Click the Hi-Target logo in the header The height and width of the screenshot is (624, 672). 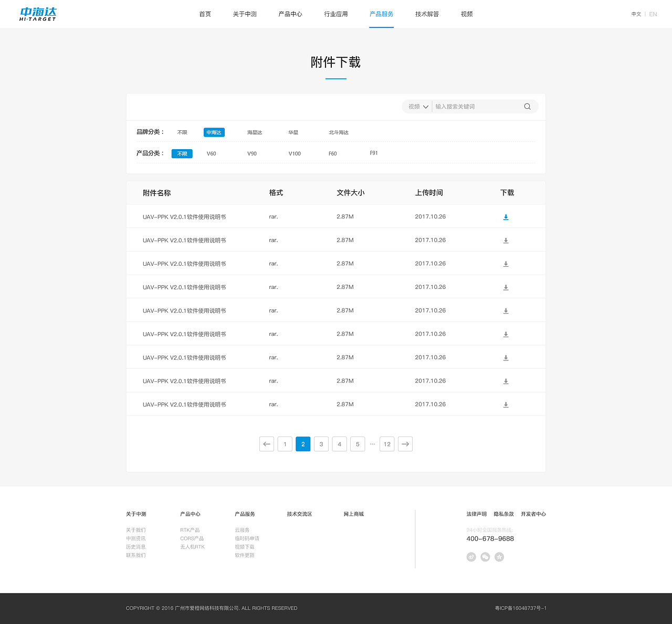(x=37, y=14)
